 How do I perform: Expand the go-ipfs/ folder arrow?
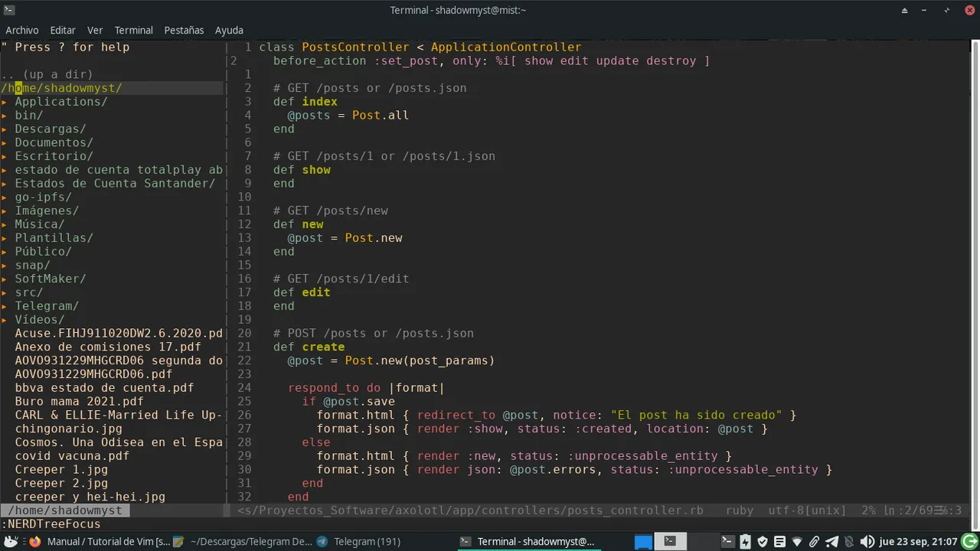click(x=4, y=197)
